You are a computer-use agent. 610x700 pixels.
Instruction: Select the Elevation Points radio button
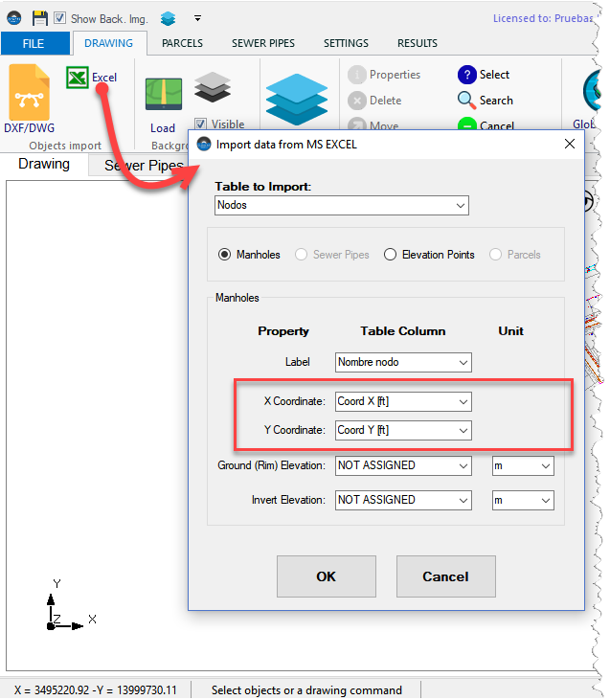click(x=390, y=255)
